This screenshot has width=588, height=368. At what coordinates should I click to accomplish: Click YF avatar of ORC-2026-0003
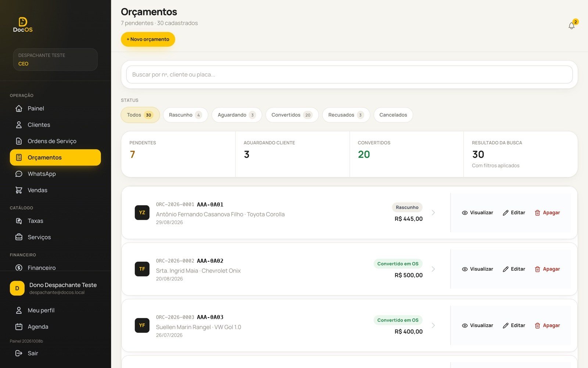point(142,325)
